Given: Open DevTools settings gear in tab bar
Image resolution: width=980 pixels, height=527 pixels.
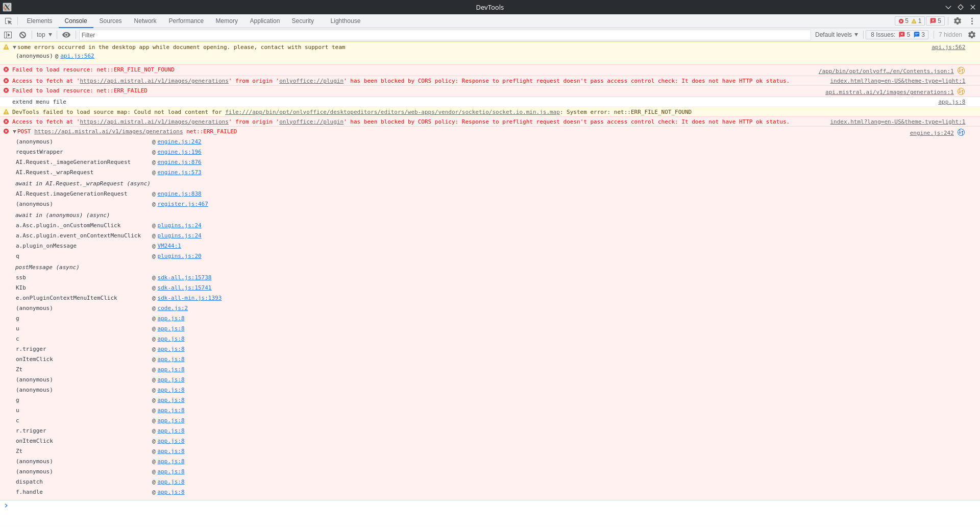Looking at the screenshot, I should click(x=957, y=21).
